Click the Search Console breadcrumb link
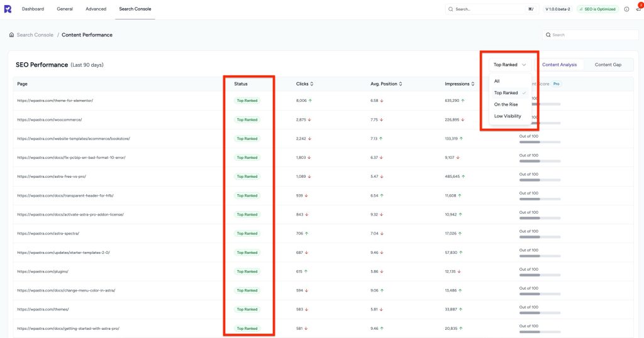This screenshot has width=644, height=338. pos(35,35)
